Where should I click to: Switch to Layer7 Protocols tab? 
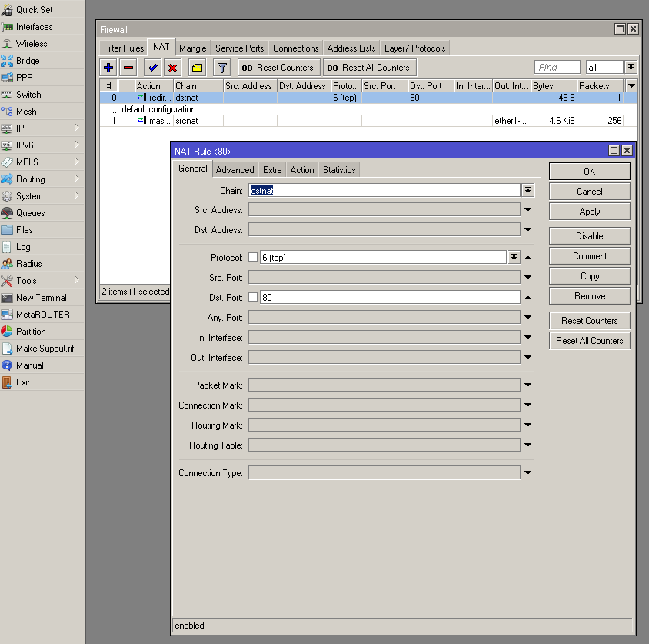point(414,48)
